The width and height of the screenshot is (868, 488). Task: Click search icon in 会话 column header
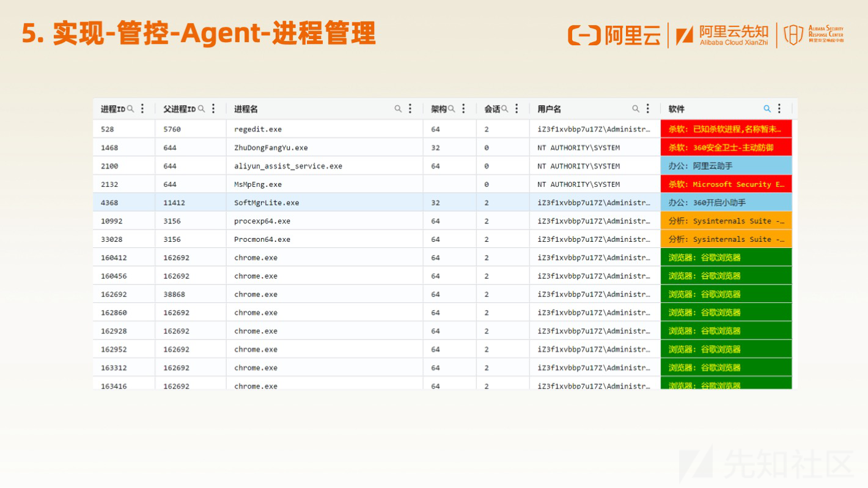coord(505,109)
